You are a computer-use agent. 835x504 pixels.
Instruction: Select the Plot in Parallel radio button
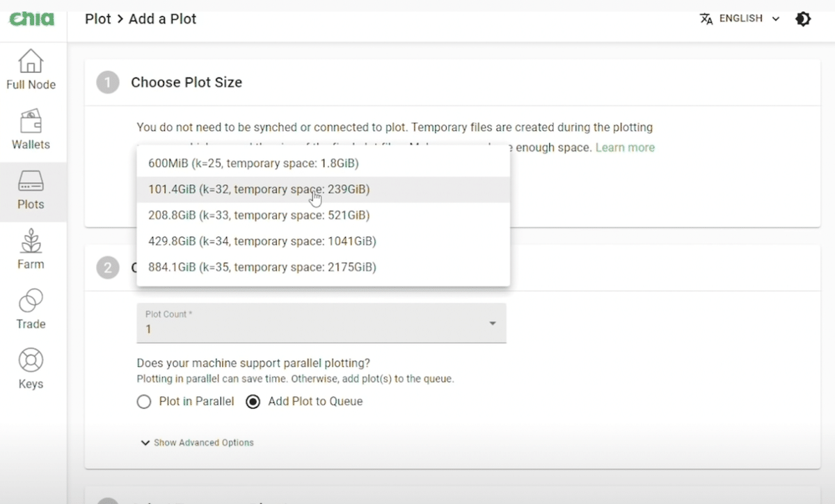[144, 402]
